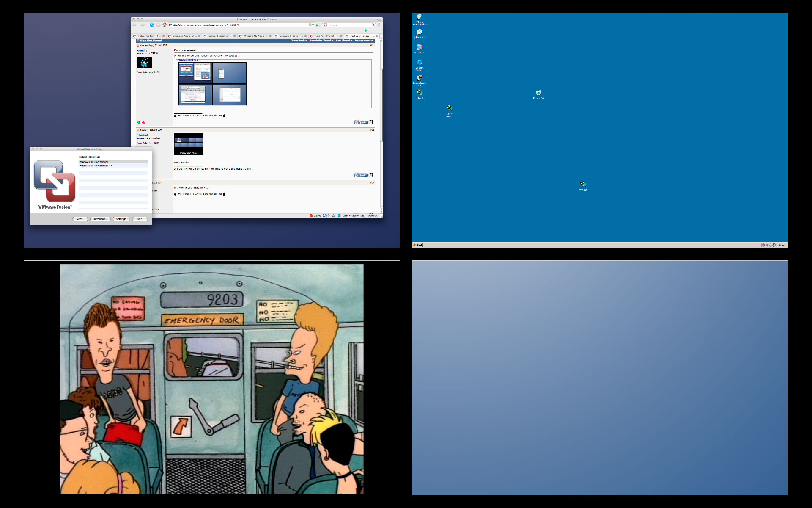Open Packet Tracer icon on Windows desktop
This screenshot has width=812, height=508.
pyautogui.click(x=420, y=80)
